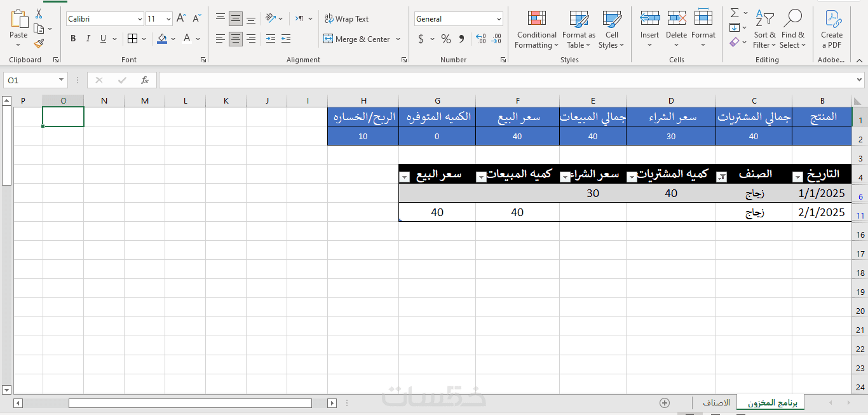Select the Format Painter brush
The height and width of the screenshot is (415, 868).
pyautogui.click(x=39, y=44)
